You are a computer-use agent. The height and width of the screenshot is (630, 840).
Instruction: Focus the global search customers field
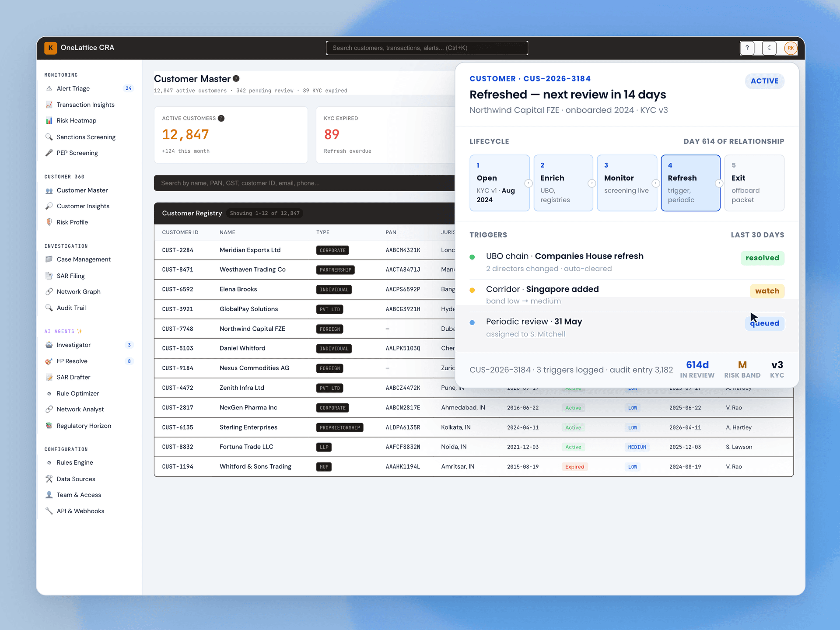[x=427, y=48]
